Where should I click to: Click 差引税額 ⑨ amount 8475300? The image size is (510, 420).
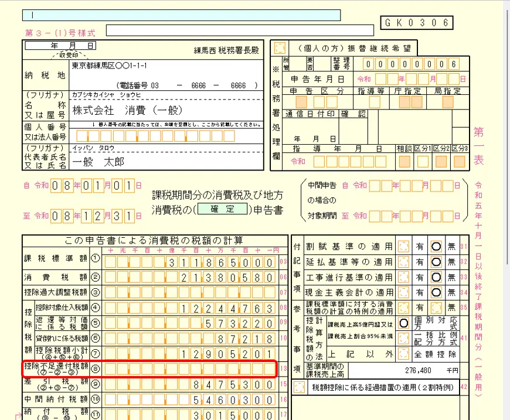tap(191, 385)
